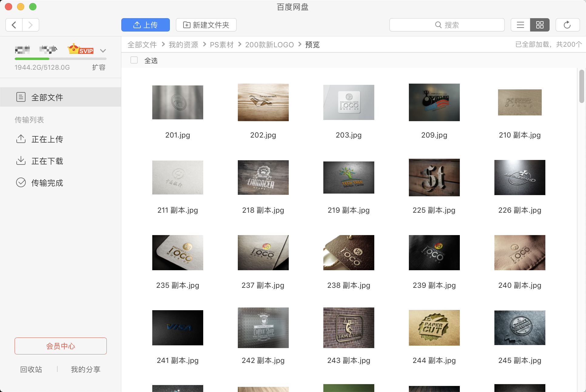This screenshot has height=392, width=586.
Task: Go back with the left arrow button
Action: 14,25
